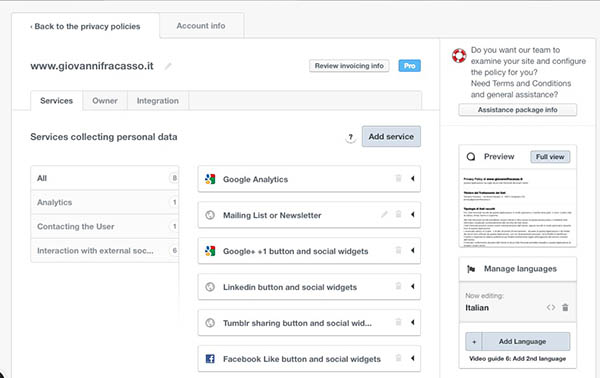Click Review invoicing info button
Viewport: 600px width, 378px height.
[349, 66]
